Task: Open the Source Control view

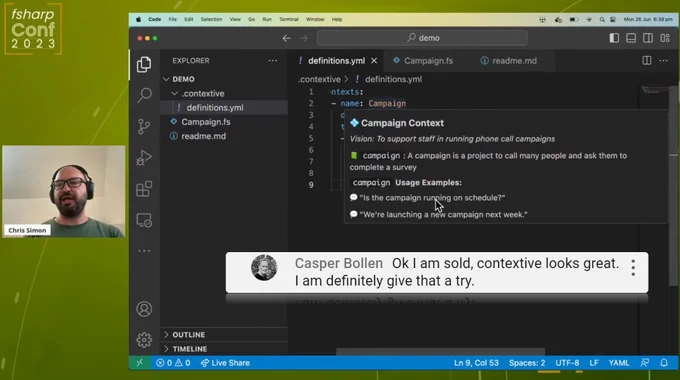Action: click(144, 126)
